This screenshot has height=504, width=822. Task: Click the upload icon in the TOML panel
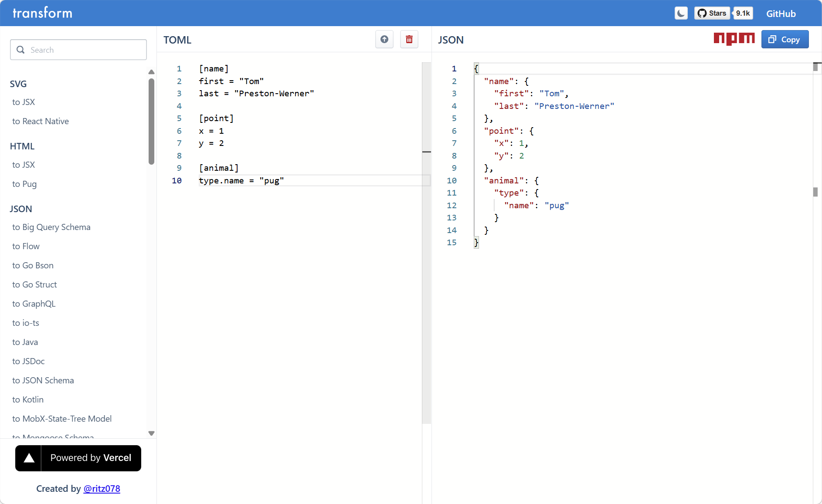point(384,40)
